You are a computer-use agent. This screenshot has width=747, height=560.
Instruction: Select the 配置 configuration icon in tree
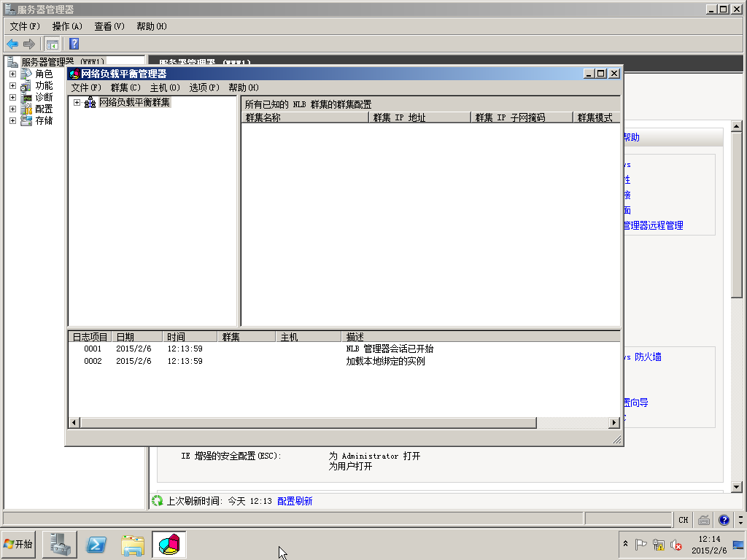[x=27, y=109]
